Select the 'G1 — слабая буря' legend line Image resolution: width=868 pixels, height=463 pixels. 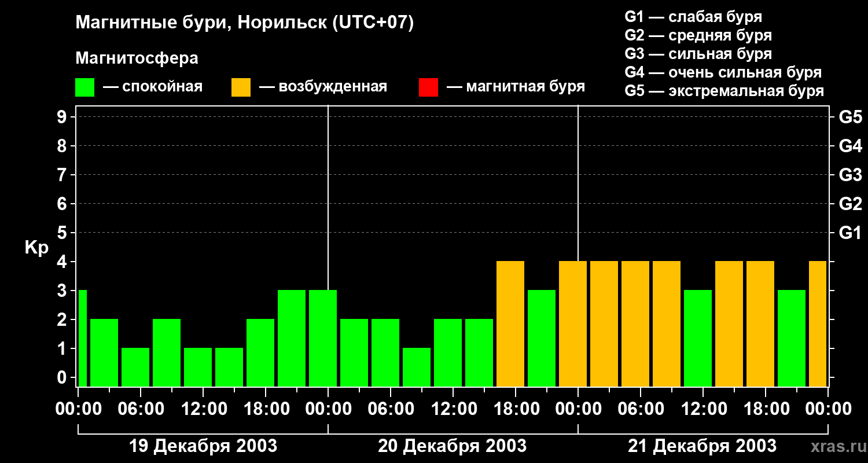(693, 17)
